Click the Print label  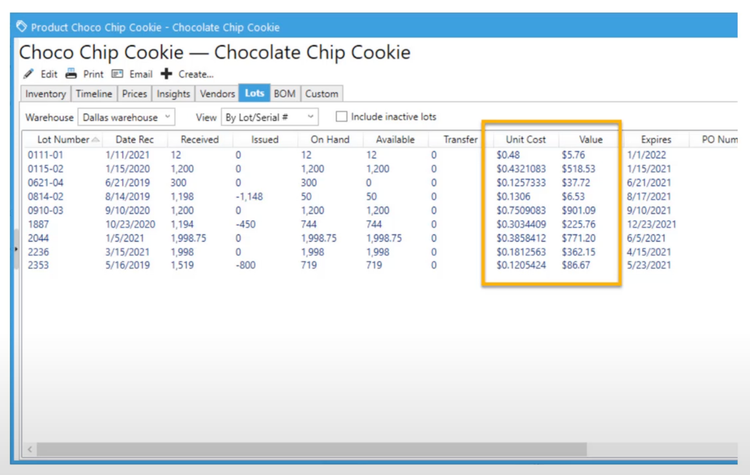(x=93, y=74)
